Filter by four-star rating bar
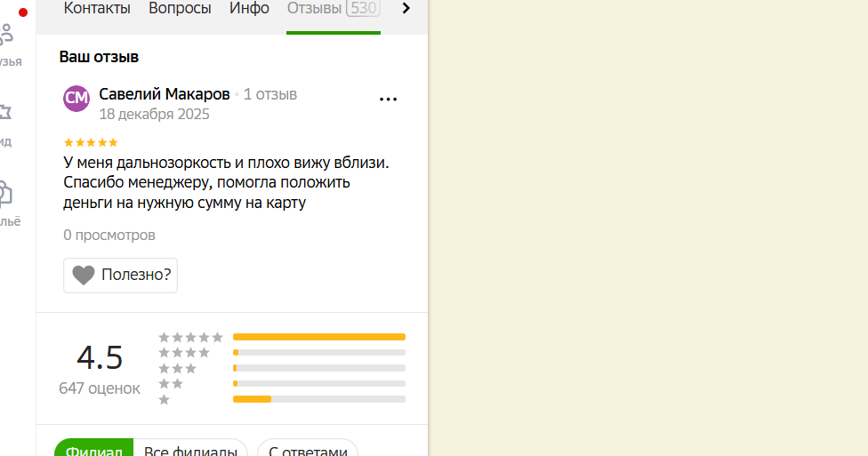This screenshot has width=868, height=456. pos(319,353)
